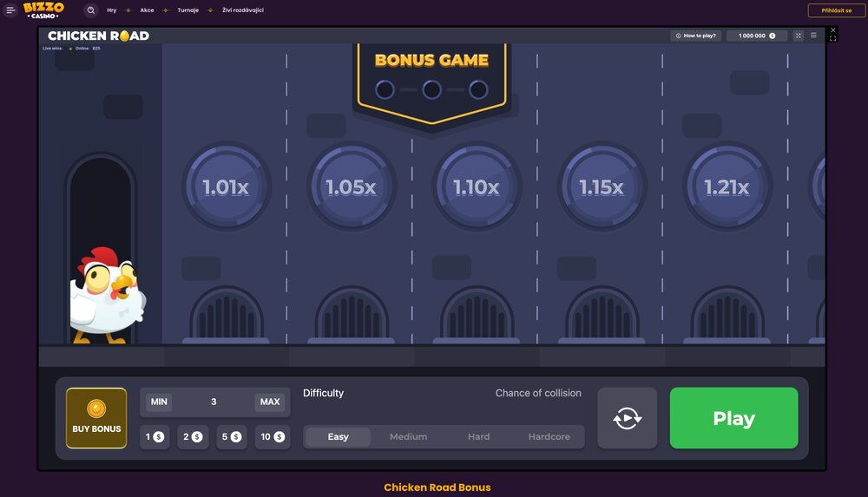Open the in-game hamburger menu

[x=813, y=36]
